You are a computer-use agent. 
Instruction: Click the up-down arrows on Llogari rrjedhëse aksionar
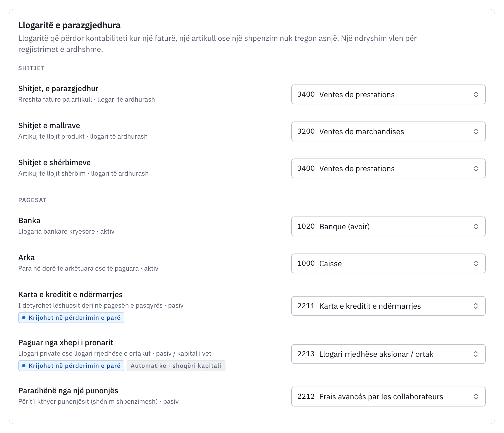[x=476, y=354]
